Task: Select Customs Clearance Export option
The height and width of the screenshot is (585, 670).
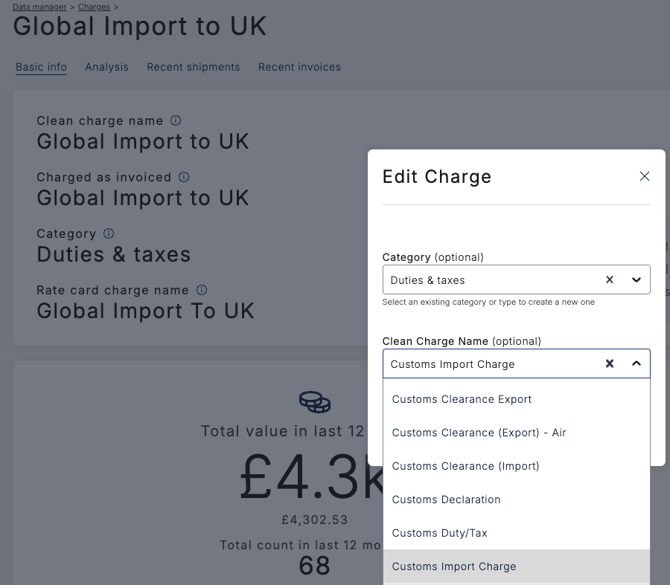Action: [461, 399]
